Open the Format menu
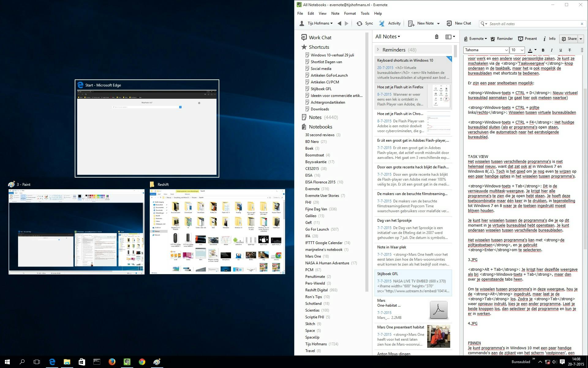 [x=350, y=13]
